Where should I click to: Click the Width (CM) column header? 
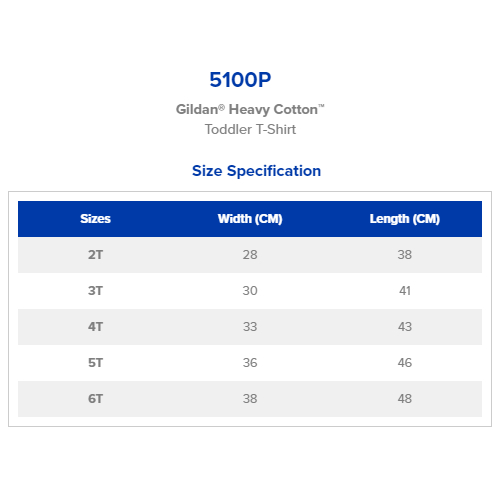[250, 219]
